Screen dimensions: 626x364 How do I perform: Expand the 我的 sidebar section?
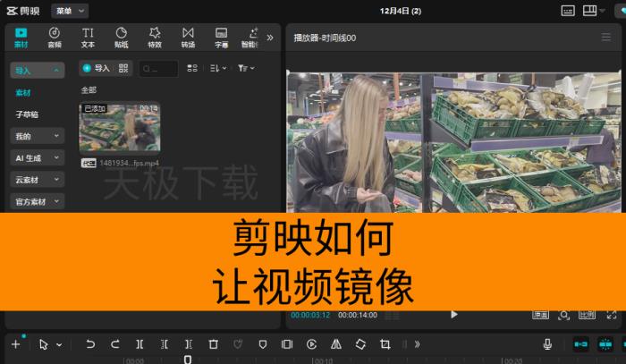(37, 136)
